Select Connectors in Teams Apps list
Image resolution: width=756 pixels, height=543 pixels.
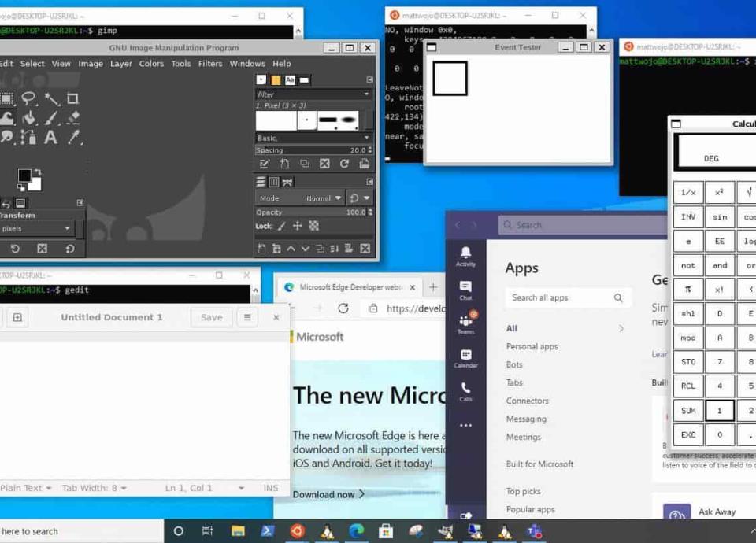(527, 401)
